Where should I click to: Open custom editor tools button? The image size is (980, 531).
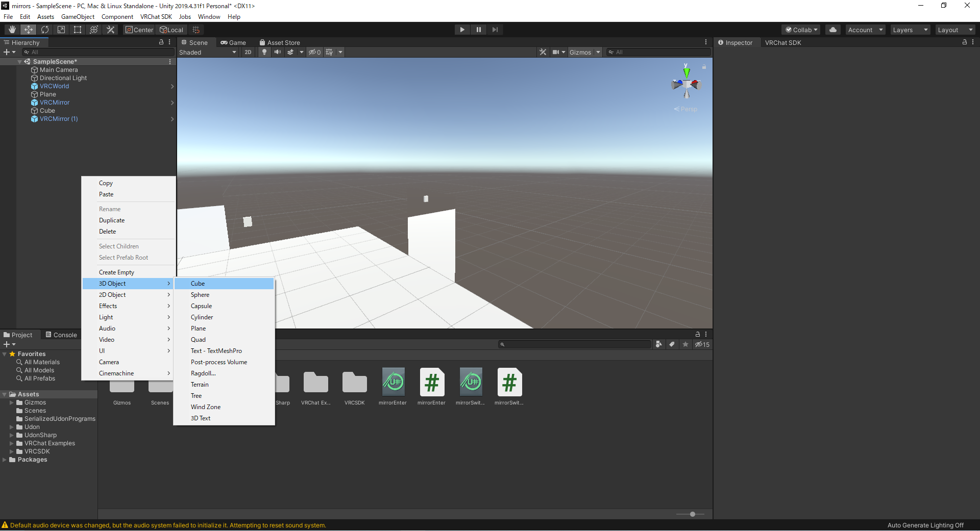tap(110, 30)
